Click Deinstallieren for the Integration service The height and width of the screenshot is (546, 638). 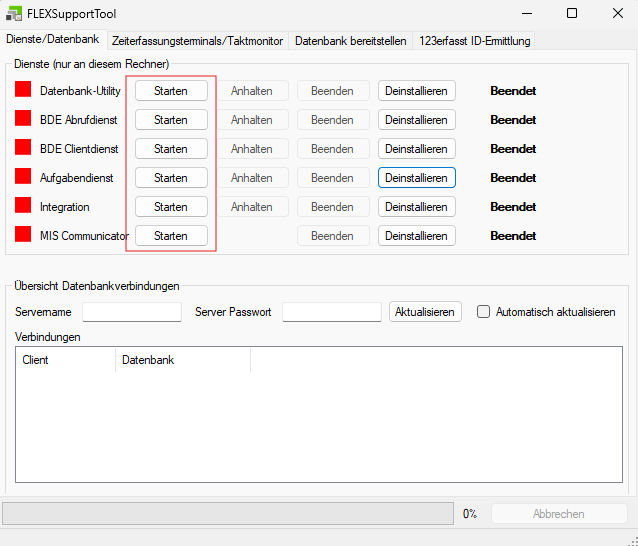(x=416, y=207)
